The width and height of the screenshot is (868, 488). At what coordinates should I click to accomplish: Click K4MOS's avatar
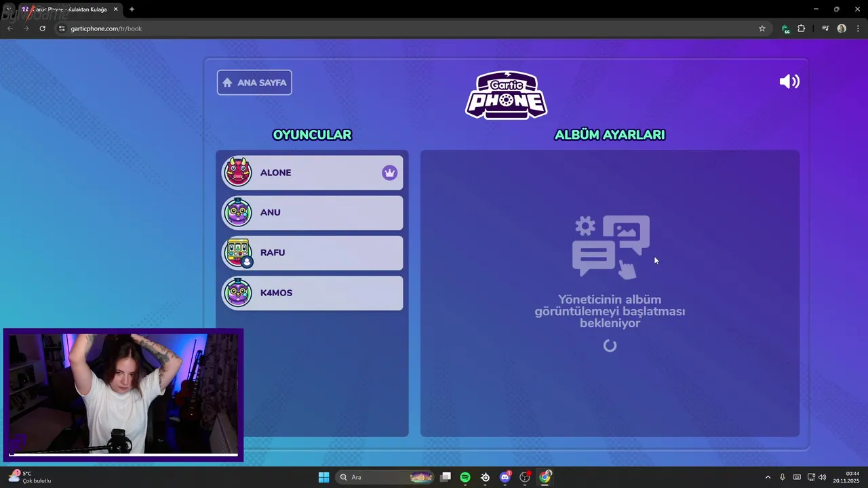[x=238, y=293]
